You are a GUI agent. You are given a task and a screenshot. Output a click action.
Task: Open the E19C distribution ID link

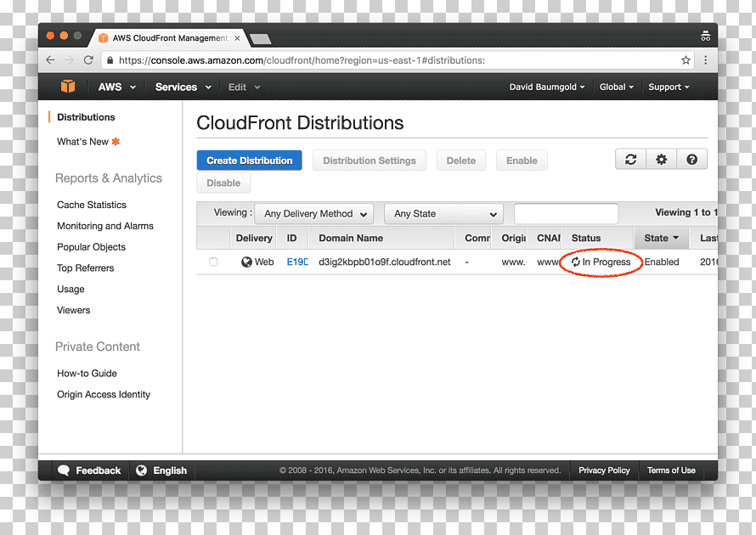(297, 262)
